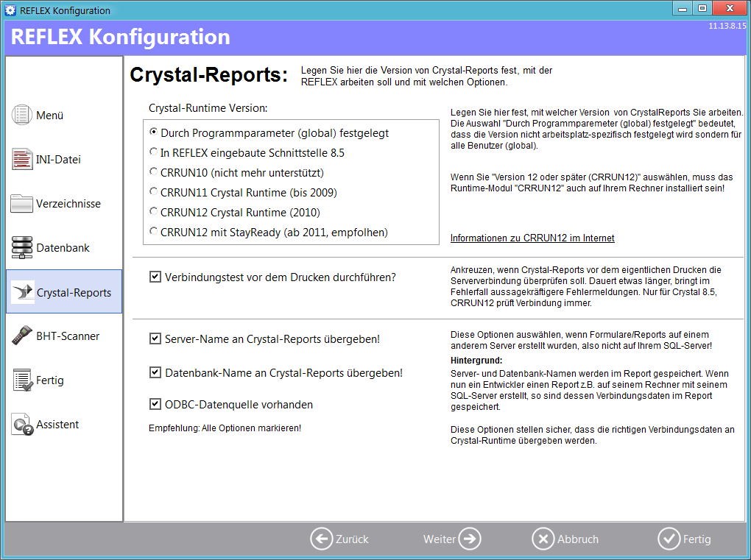The image size is (751, 560).
Task: Uncheck 'Server-Name an Crystal-Reports übergeben!'
Action: click(155, 339)
